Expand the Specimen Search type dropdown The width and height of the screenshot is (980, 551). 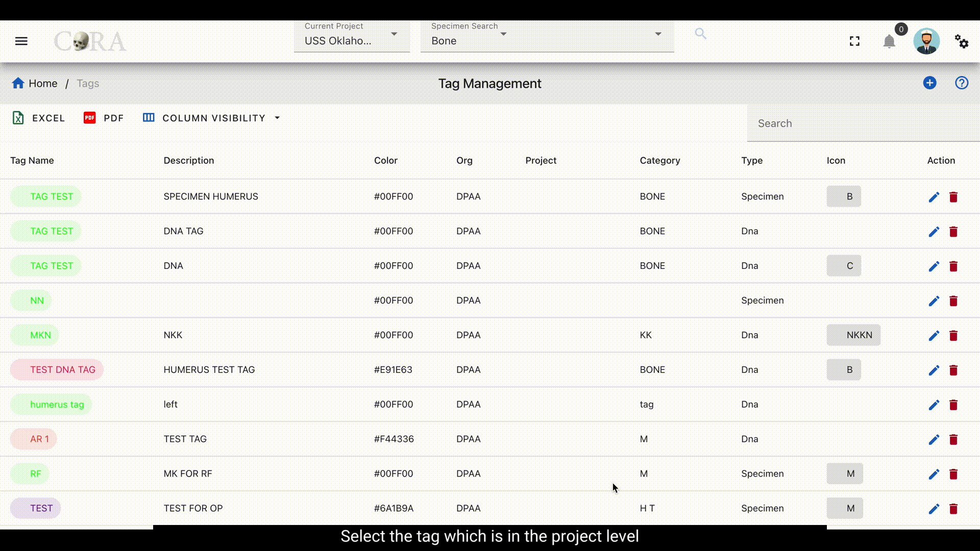[x=503, y=34]
